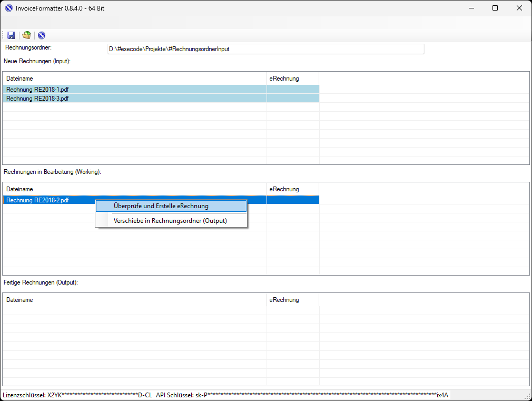Screen dimensions: 532x401
Task: Click Dateiname column header in Working list
Action: [20, 189]
